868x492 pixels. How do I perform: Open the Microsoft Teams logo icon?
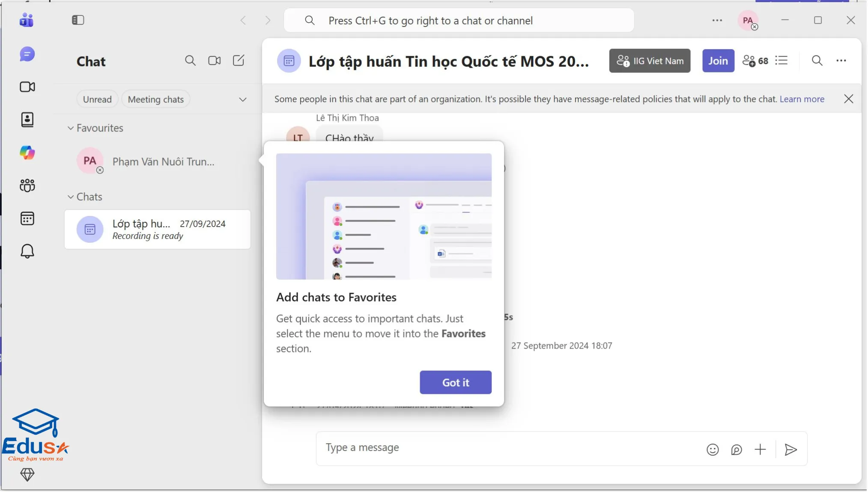pyautogui.click(x=27, y=20)
